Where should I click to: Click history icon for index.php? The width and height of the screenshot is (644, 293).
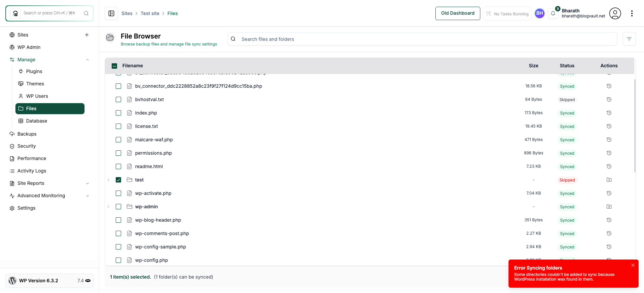click(609, 113)
